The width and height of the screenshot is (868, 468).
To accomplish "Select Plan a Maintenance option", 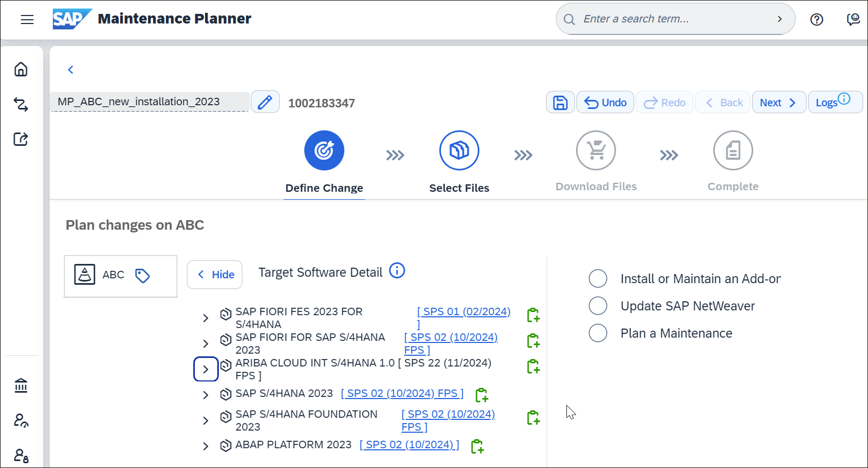I will tap(598, 333).
